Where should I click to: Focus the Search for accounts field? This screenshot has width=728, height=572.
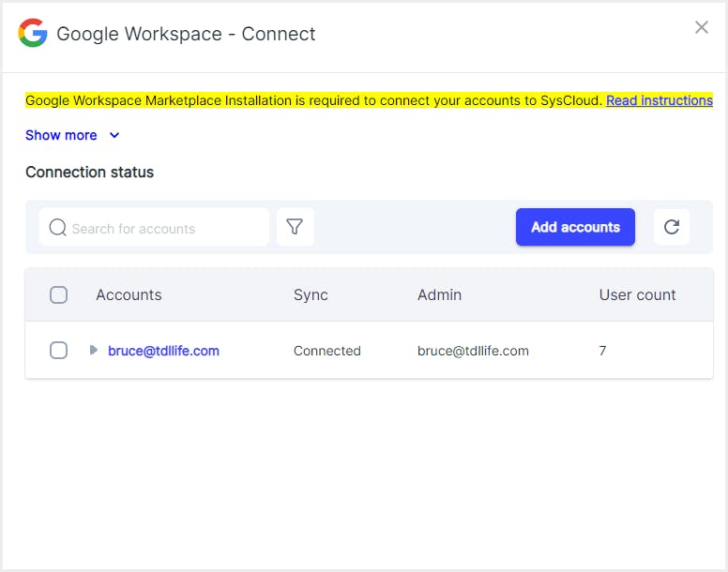pos(154,227)
